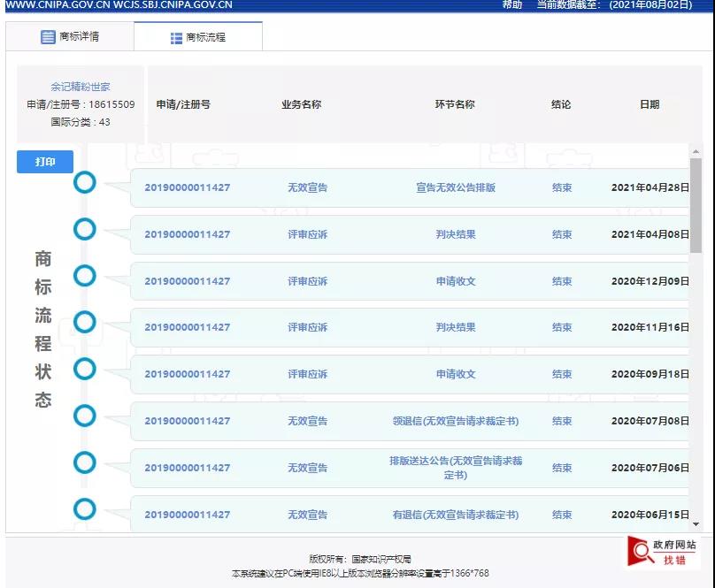Open application number link in the 2020年07月08日 row
This screenshot has height=588, width=715.
(x=188, y=421)
